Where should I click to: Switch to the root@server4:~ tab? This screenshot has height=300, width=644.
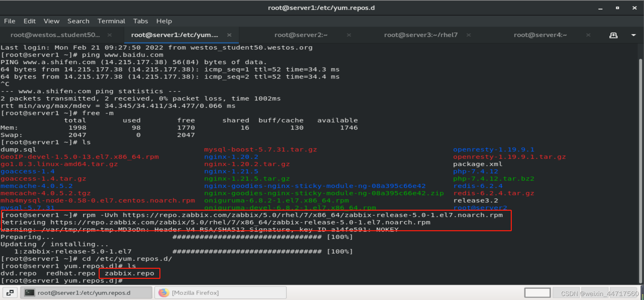540,35
